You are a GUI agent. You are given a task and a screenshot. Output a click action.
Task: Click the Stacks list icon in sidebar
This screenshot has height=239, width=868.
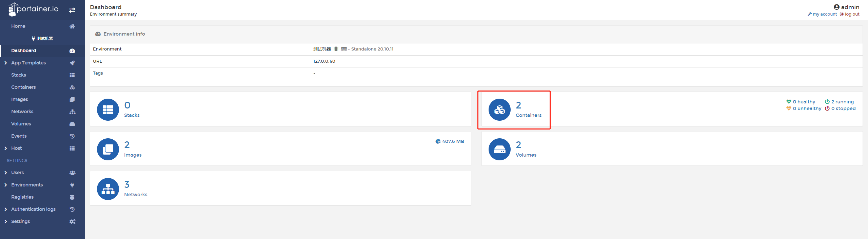(x=72, y=75)
